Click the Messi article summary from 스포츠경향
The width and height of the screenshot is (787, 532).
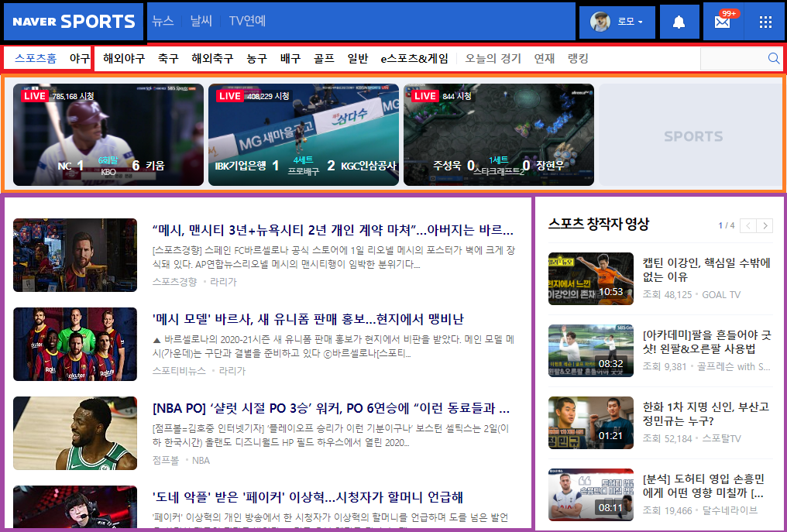coord(333,257)
